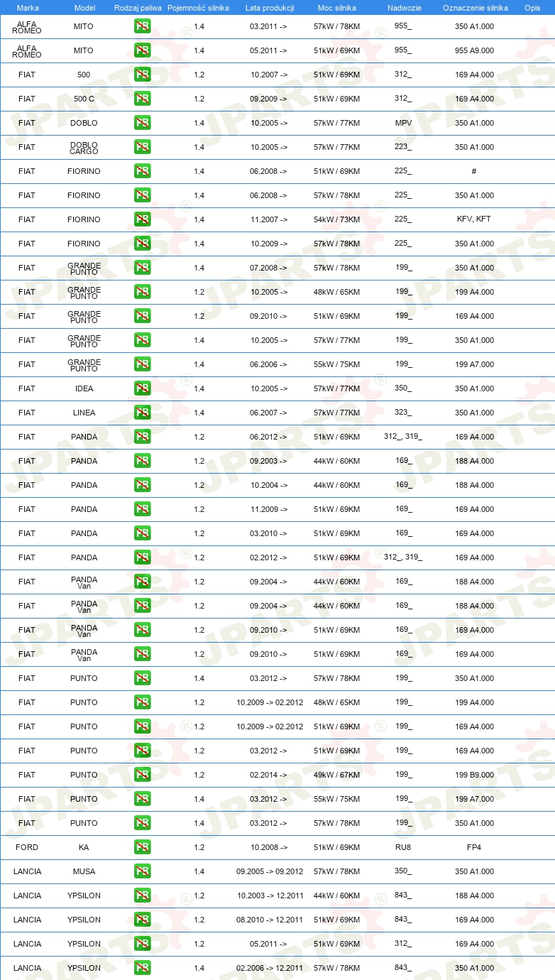Click fuel icon in FIAT LINEA row
This screenshot has height=980, width=555.
142,413
